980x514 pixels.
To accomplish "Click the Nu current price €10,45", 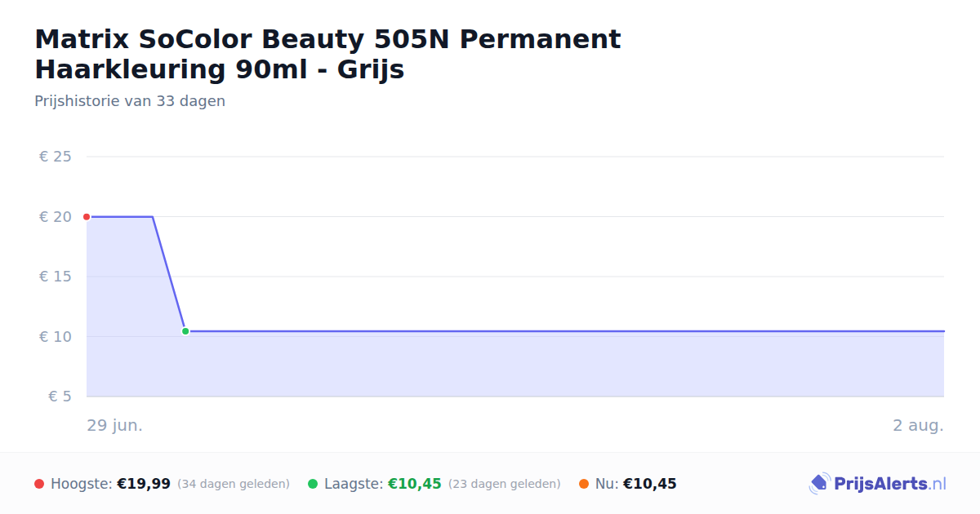I will (650, 484).
